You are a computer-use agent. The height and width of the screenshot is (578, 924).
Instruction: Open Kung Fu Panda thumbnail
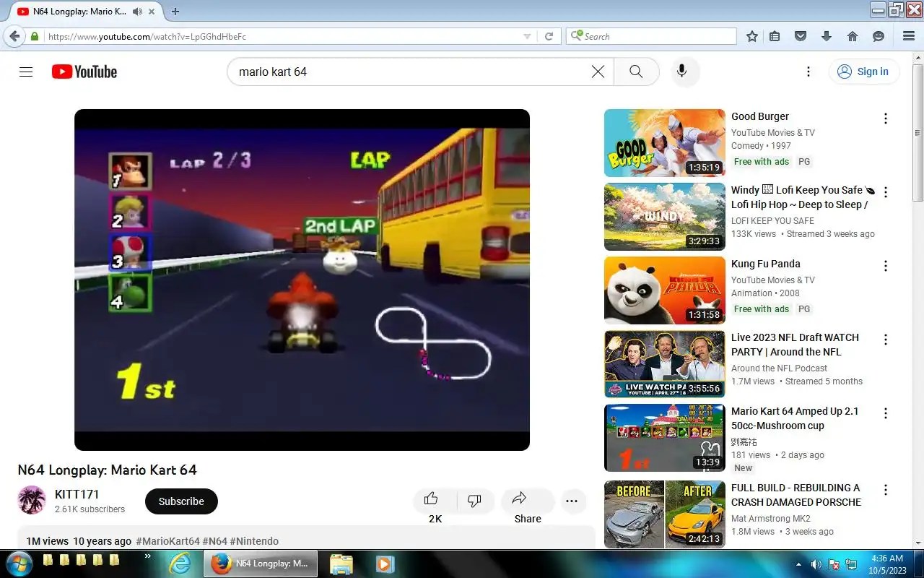tap(665, 290)
